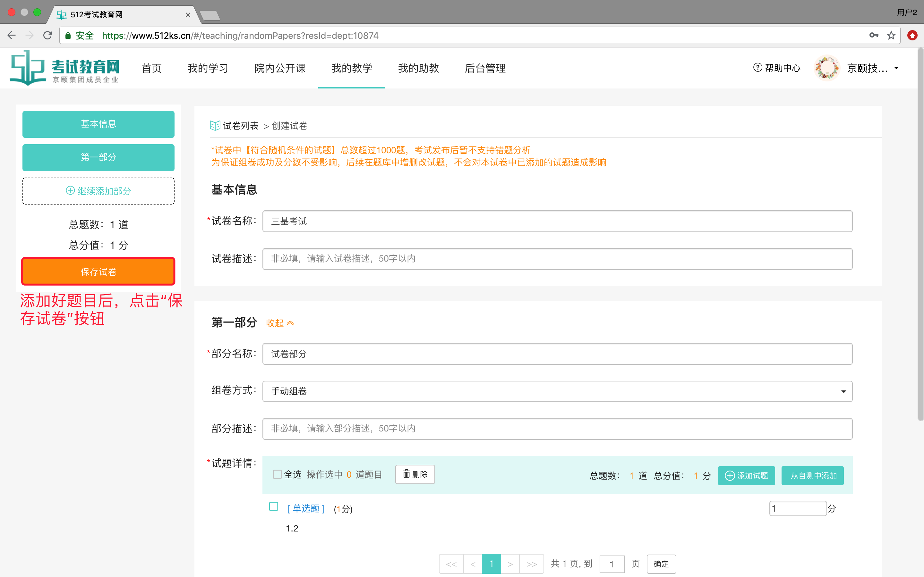
Task: Click the orange 保存试卷 button
Action: (x=98, y=272)
